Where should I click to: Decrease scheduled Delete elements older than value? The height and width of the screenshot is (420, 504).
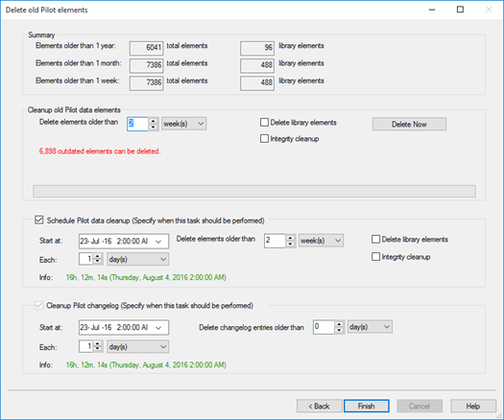tap(290, 244)
